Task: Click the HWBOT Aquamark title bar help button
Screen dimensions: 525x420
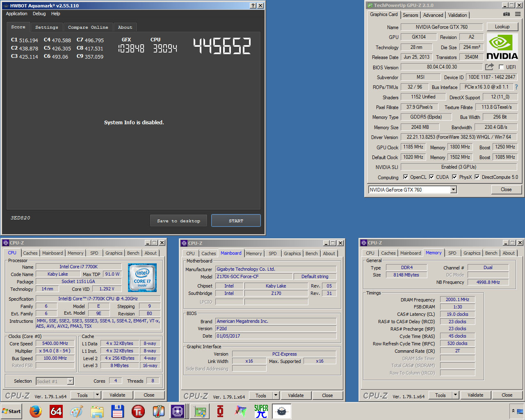Action: [x=253, y=5]
